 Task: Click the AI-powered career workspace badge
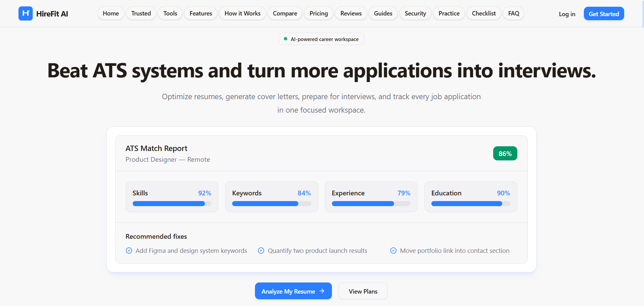(x=321, y=39)
